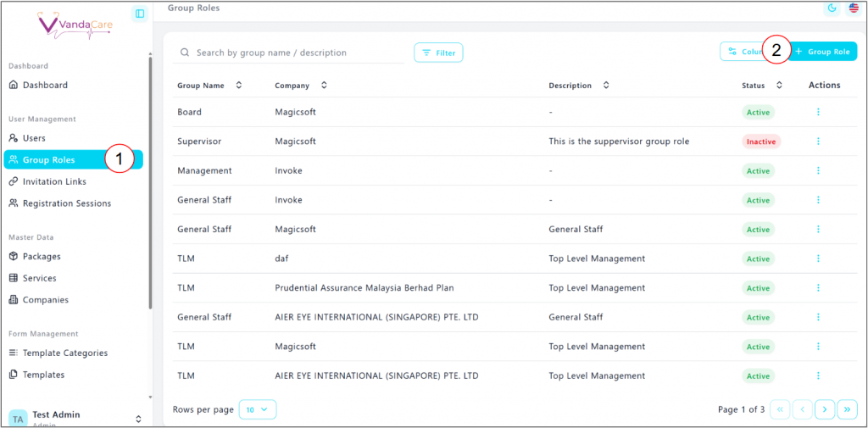Screen dimensions: 868x428
Task: Open the Filter options
Action: tap(438, 53)
